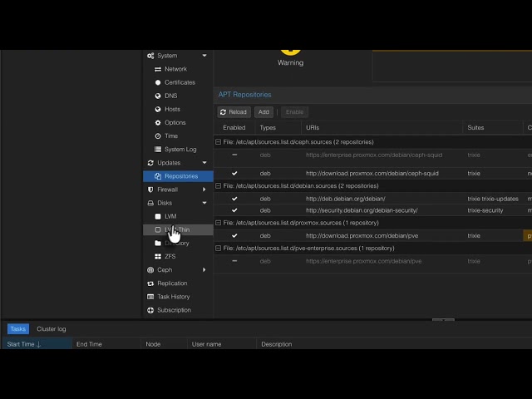The width and height of the screenshot is (532, 399).
Task: Select the disabled dash for enterprise debian/pve
Action: [x=234, y=261]
